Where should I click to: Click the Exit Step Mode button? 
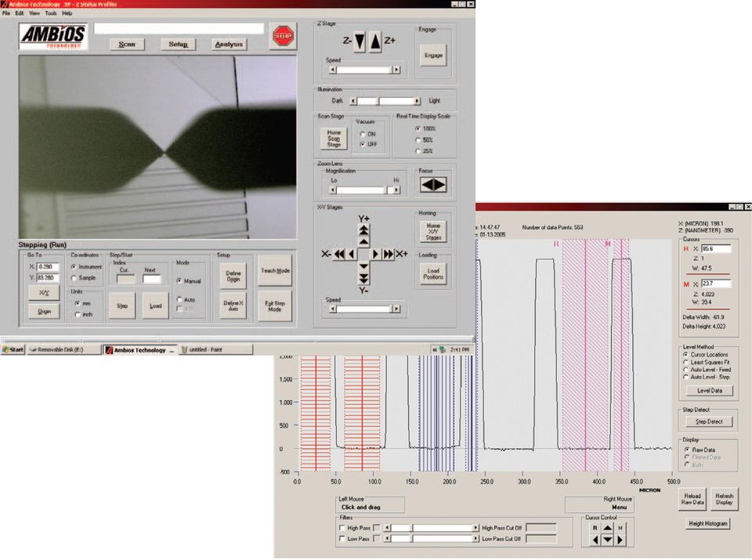(275, 306)
